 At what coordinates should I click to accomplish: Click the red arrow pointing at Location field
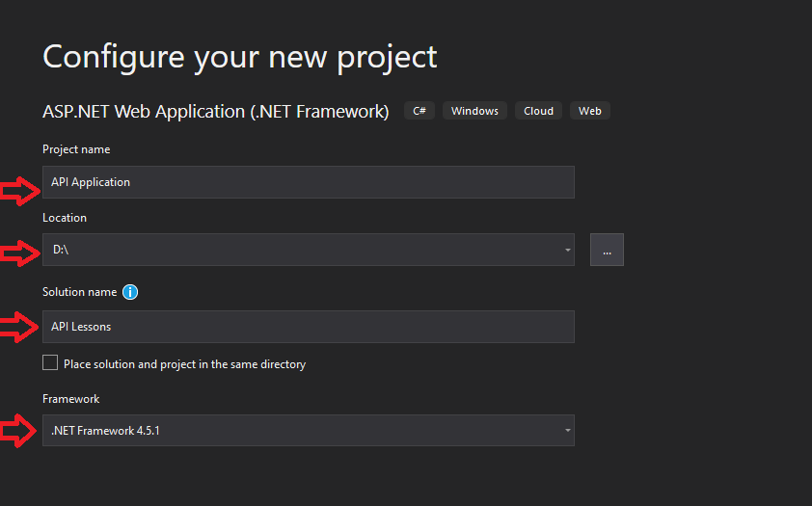point(19,253)
